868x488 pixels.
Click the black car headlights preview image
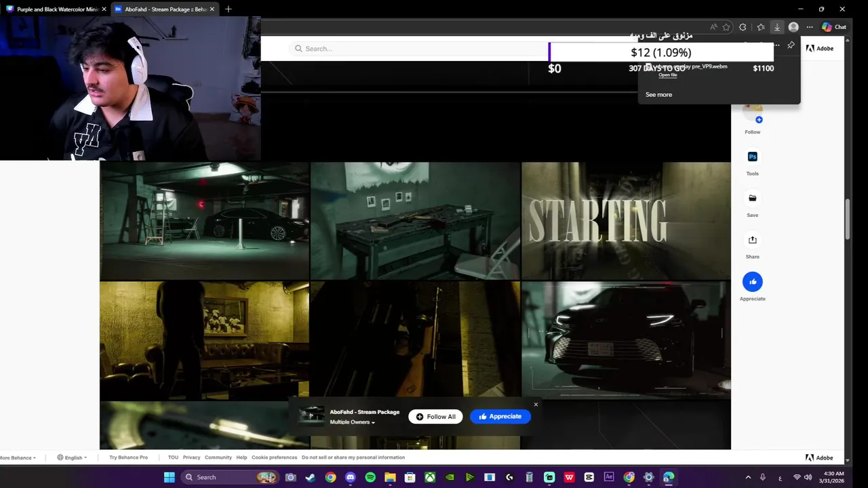[626, 340]
